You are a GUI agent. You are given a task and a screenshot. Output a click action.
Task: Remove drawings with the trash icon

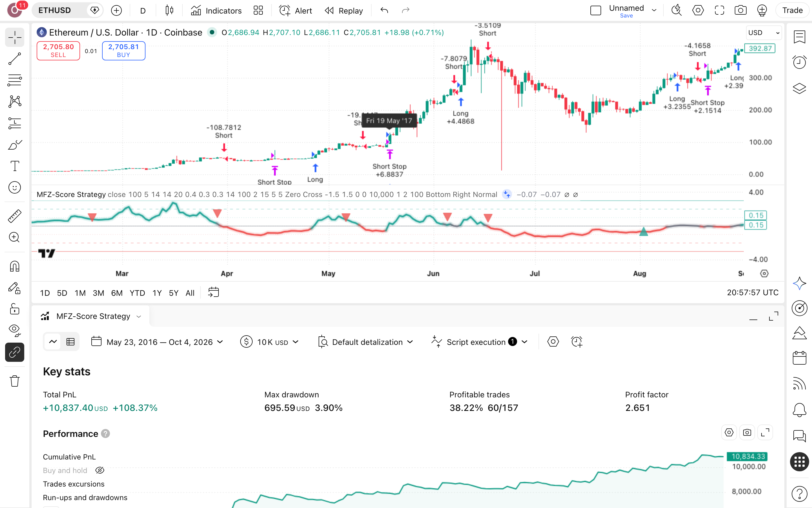click(14, 381)
